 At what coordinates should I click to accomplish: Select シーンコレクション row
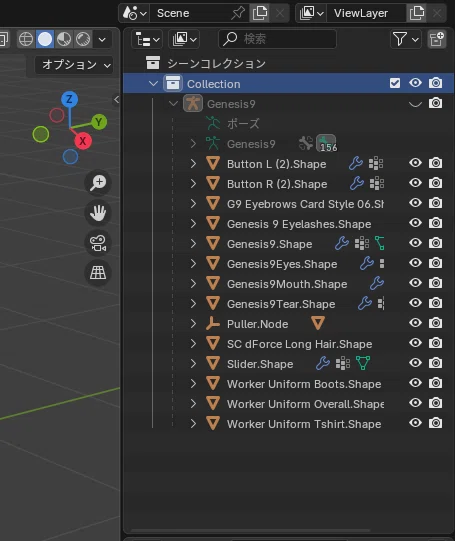click(288, 63)
